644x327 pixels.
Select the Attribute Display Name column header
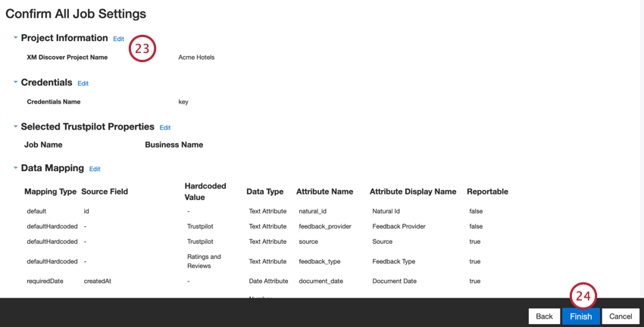413,192
